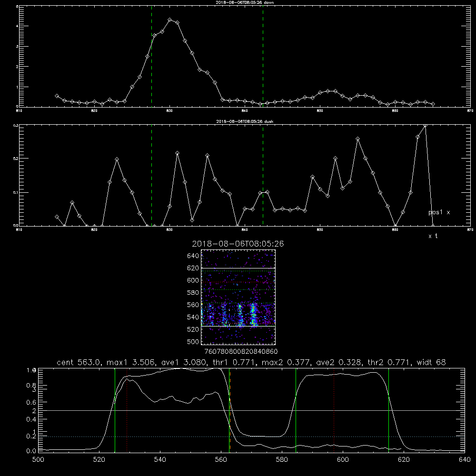
Task: Click the 580 label on spectrogram y-axis
Action: click(x=193, y=293)
